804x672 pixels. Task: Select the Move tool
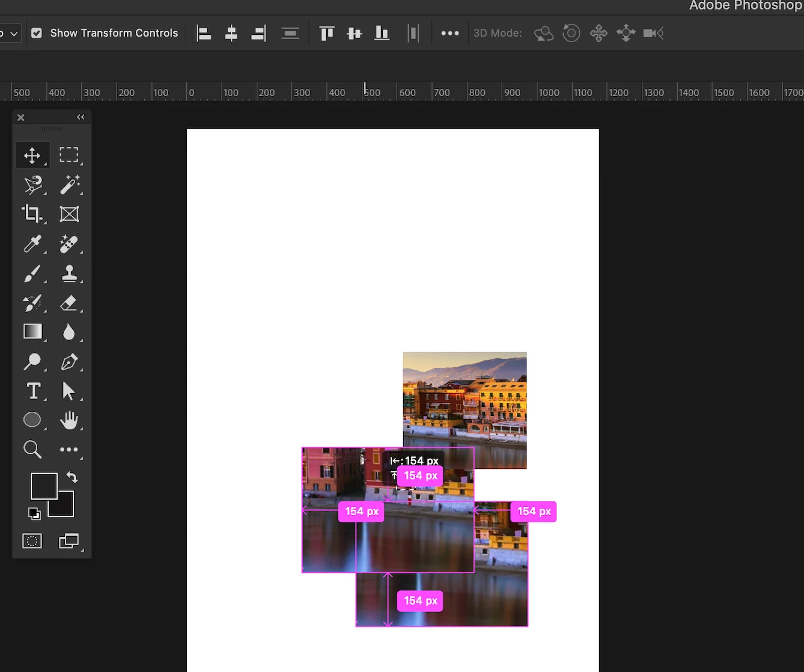(x=32, y=155)
